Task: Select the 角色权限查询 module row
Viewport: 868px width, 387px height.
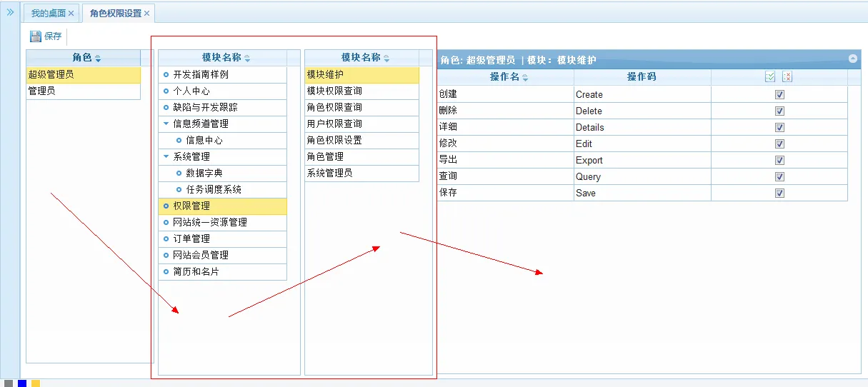Action: tap(362, 107)
